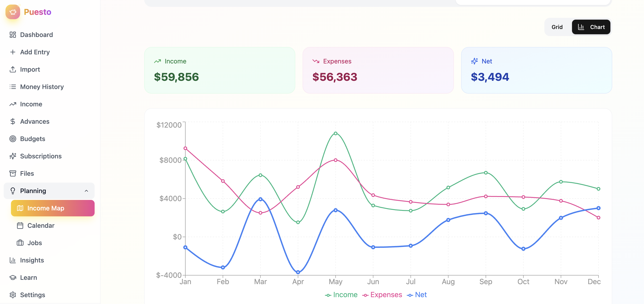The image size is (644, 304).
Task: Open the Calendar planning page
Action: [41, 226]
